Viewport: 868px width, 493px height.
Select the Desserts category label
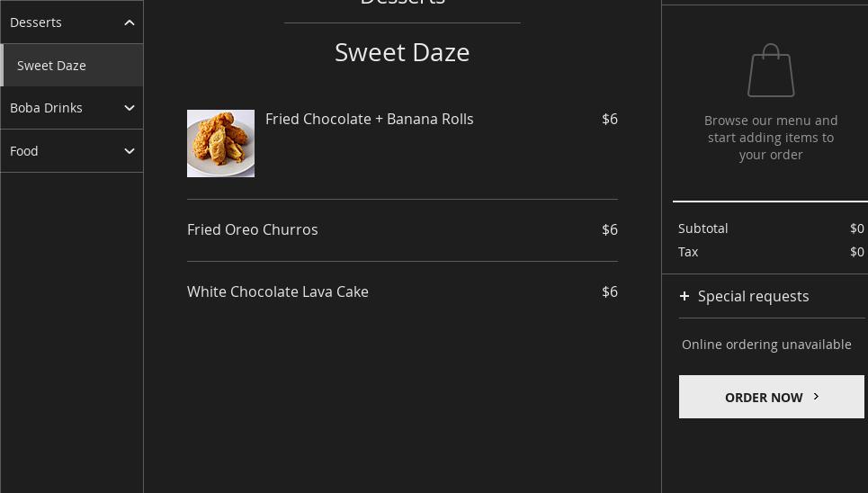click(36, 22)
